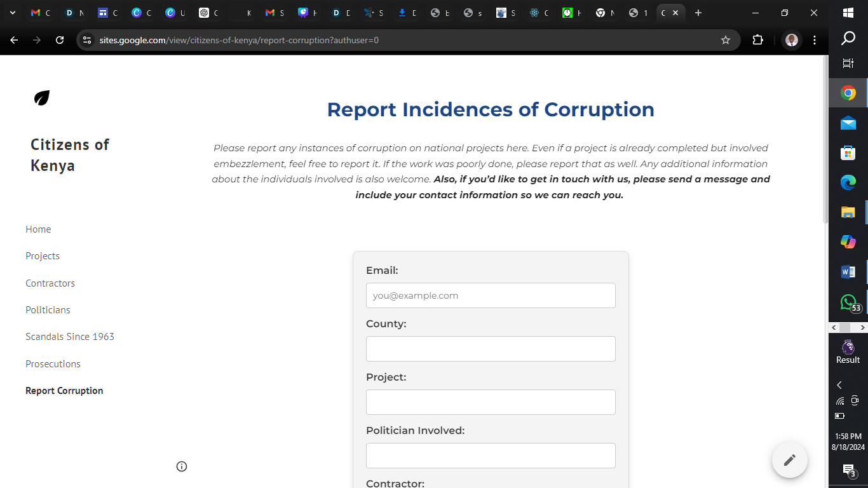Viewport: 868px width, 488px height.
Task: Open Windows Search from the sidebar
Action: coord(848,39)
